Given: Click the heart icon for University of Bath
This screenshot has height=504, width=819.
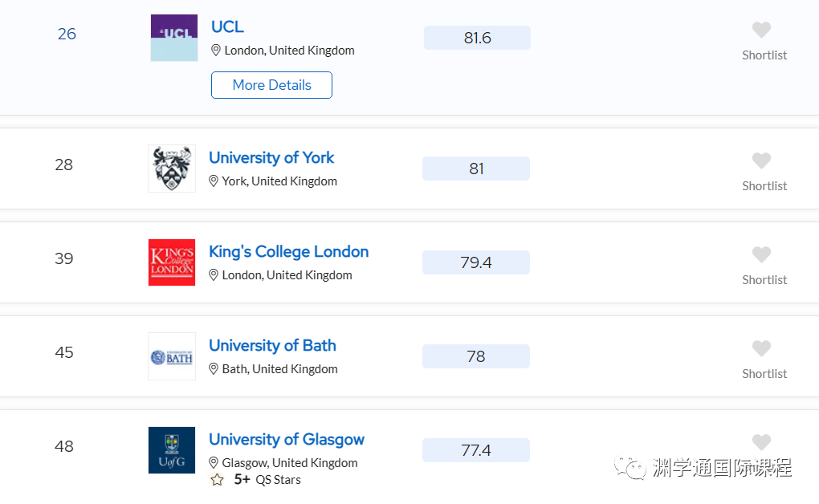Looking at the screenshot, I should [x=761, y=348].
